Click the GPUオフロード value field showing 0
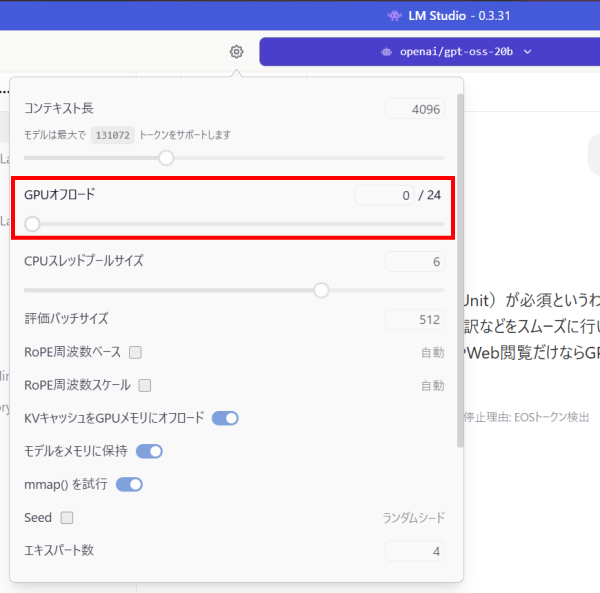600x593 pixels. 384,195
